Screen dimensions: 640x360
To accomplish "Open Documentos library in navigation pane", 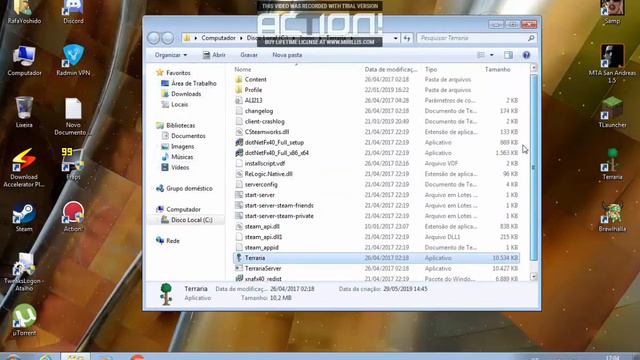I will pyautogui.click(x=184, y=136).
